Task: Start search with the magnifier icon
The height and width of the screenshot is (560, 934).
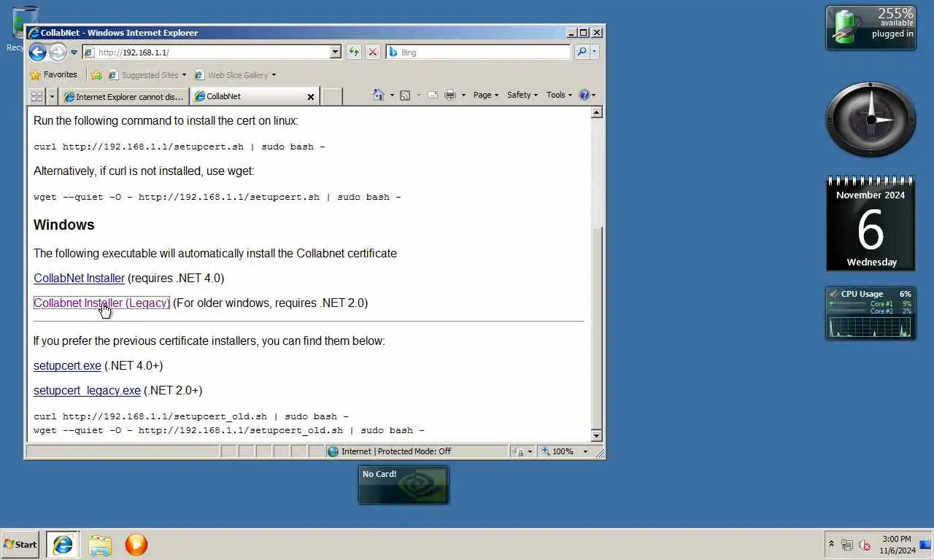Action: (x=582, y=52)
